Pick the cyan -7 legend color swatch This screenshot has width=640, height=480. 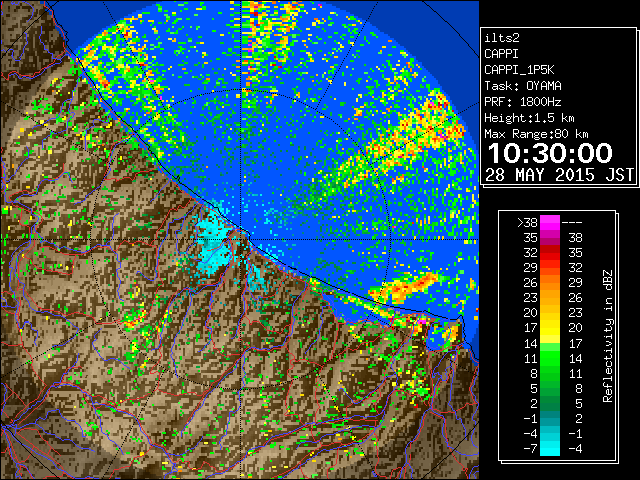point(550,449)
